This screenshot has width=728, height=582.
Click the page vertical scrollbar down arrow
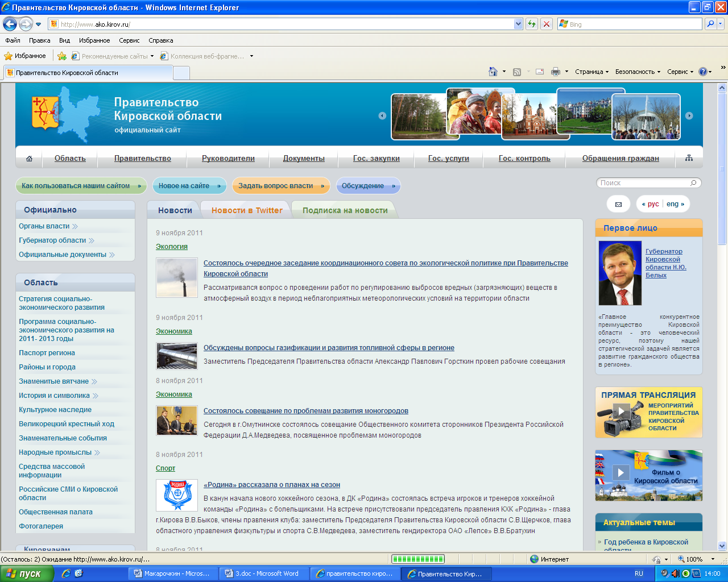coord(722,546)
